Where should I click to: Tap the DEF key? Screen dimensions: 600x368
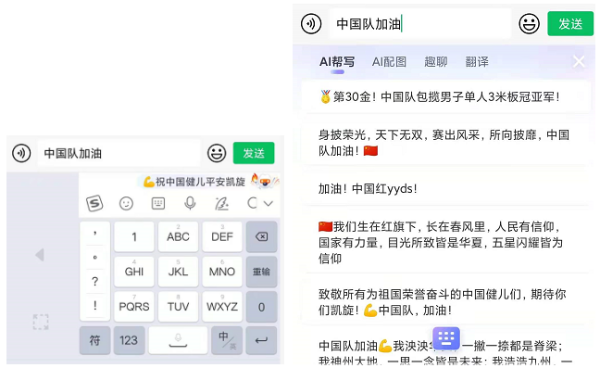tap(222, 237)
